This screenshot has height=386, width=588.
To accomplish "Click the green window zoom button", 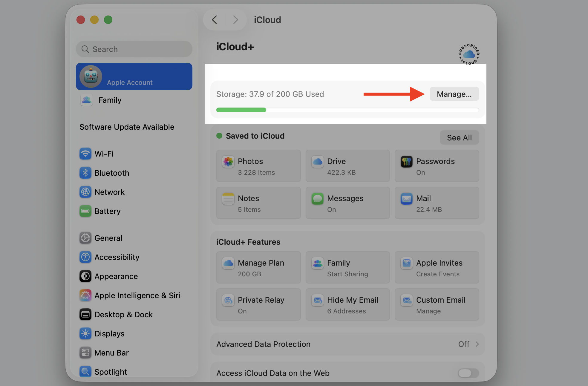I will click(108, 20).
